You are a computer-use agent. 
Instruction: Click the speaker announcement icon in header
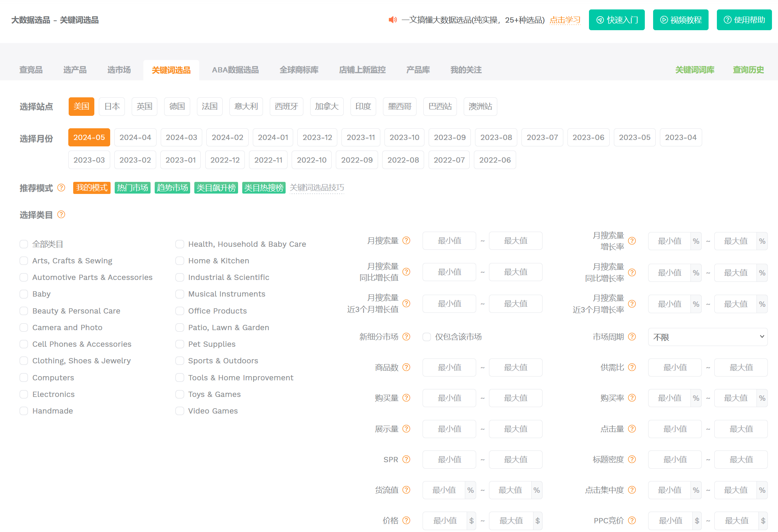click(393, 20)
